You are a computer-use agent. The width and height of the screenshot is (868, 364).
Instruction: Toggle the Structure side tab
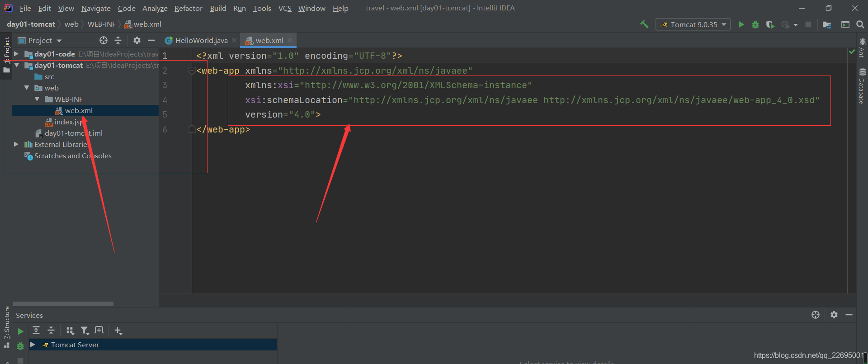pos(7,326)
